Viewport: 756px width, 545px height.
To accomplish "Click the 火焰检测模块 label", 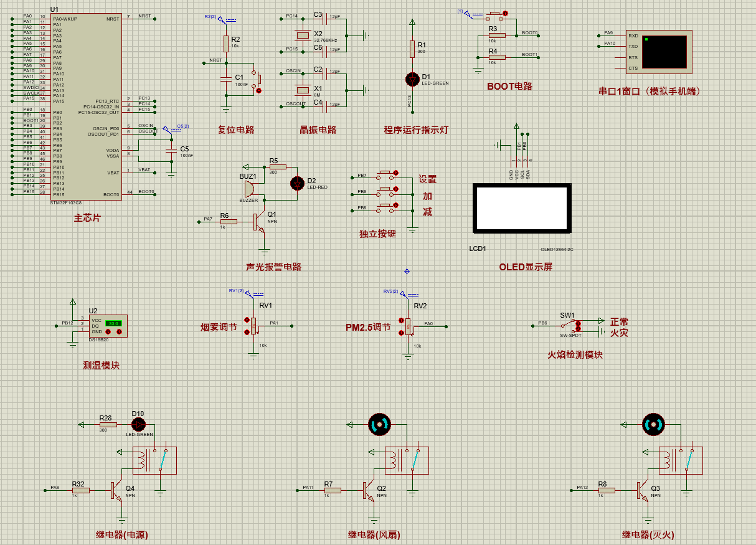I will click(575, 354).
